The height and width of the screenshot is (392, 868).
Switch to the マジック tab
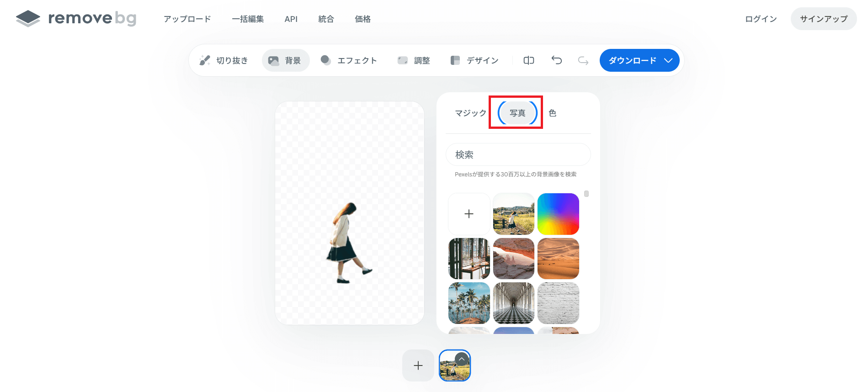(470, 113)
